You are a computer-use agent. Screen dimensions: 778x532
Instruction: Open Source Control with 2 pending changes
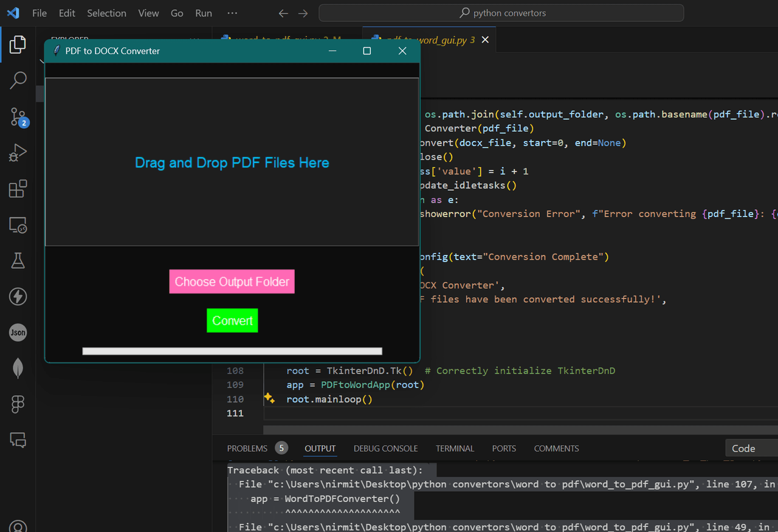[x=18, y=117]
